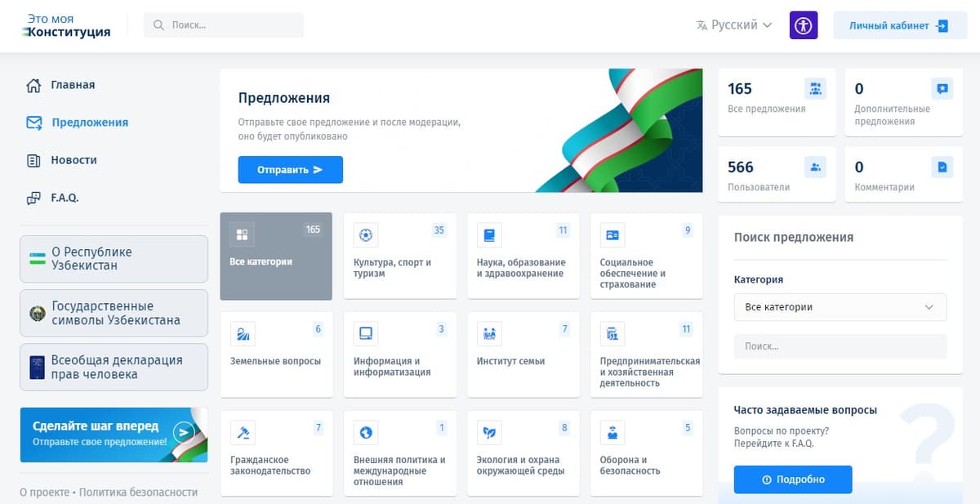Image resolution: width=980 pixels, height=504 pixels.
Task: Click the Экология leaf icon
Action: coord(489,432)
